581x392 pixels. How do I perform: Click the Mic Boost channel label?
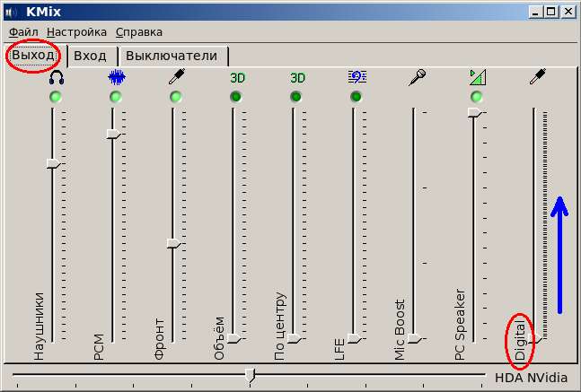(400, 329)
